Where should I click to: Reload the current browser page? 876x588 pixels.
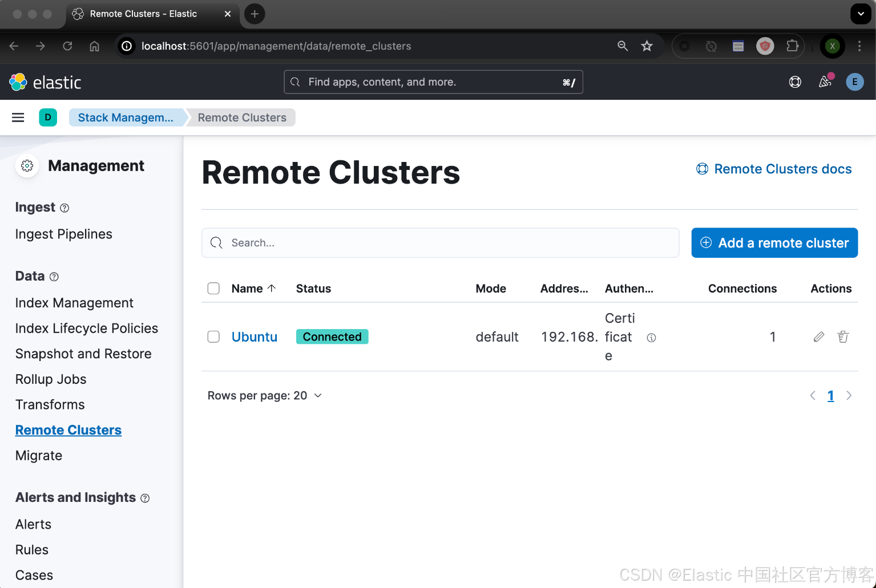[x=67, y=46]
